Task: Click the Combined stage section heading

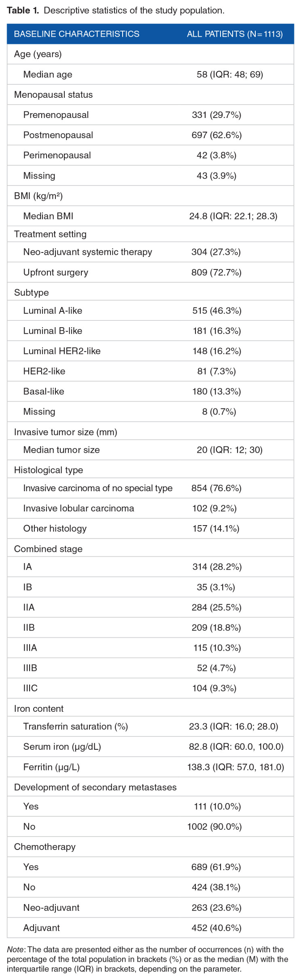Action: [48, 549]
